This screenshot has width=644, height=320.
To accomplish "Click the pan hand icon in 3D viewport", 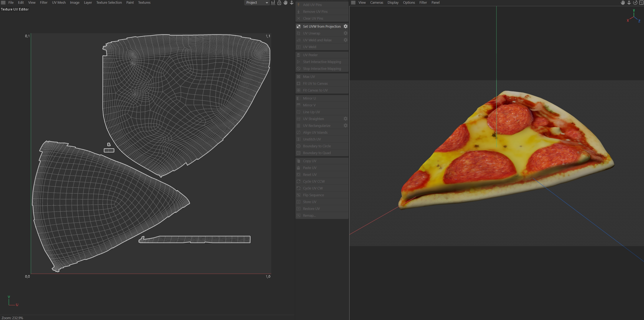I will 623,3.
